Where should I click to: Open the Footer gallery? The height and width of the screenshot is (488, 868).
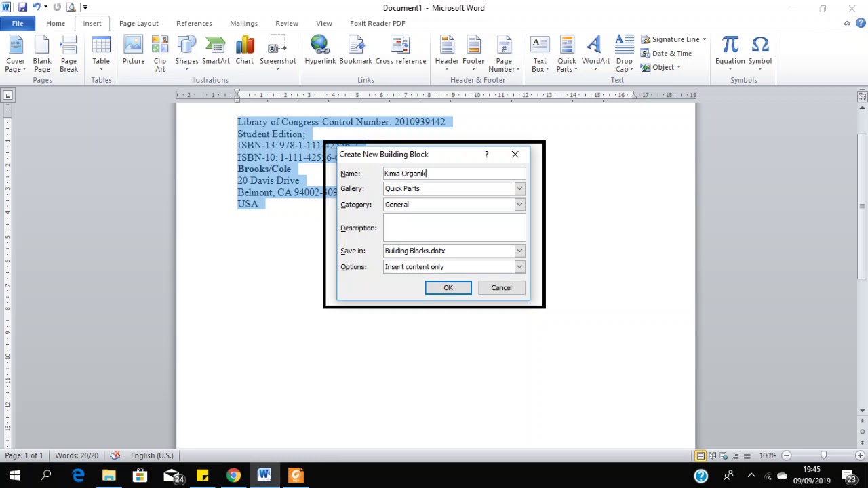click(x=473, y=54)
